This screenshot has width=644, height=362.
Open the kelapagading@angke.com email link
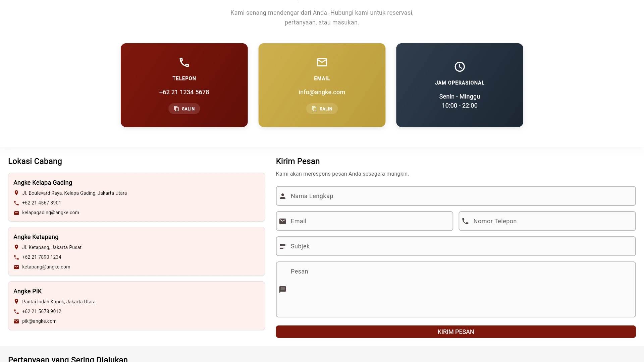coord(51,213)
